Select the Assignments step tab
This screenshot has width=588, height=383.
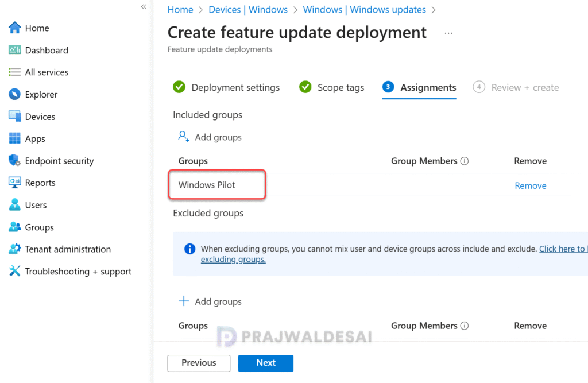(x=419, y=87)
